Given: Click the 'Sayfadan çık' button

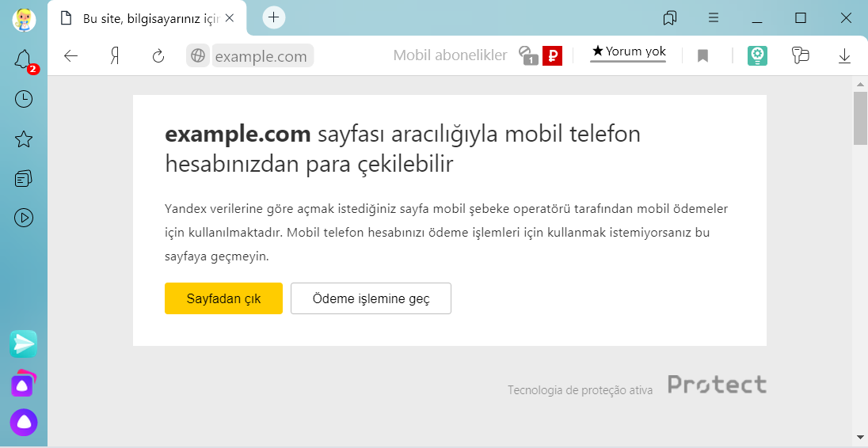Looking at the screenshot, I should 223,298.
